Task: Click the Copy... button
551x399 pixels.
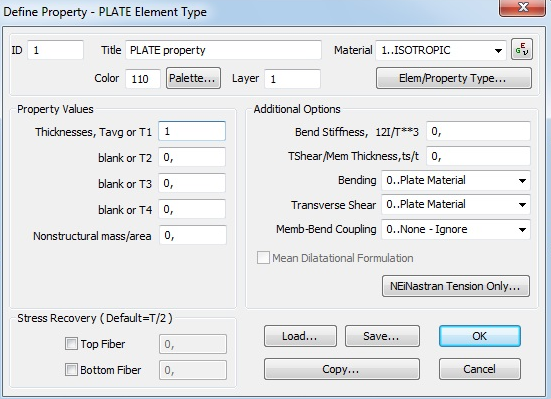Action: [342, 369]
